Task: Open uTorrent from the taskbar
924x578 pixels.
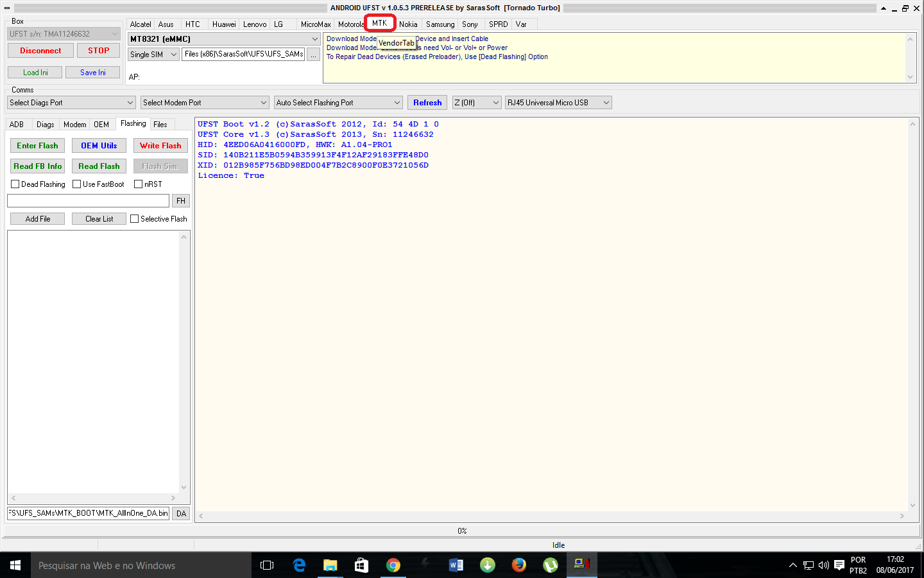Action: (x=551, y=565)
